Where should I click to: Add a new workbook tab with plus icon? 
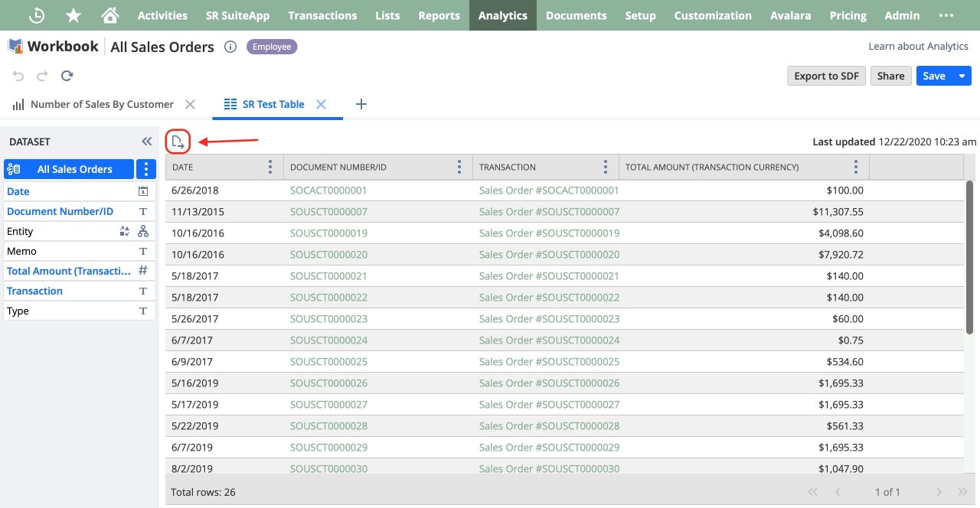pyautogui.click(x=361, y=104)
